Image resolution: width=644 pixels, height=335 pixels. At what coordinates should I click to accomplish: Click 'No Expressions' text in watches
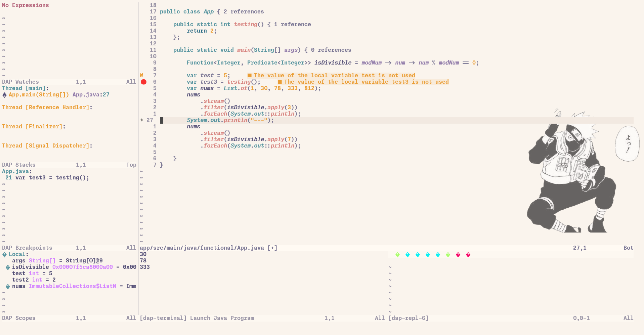tap(26, 5)
